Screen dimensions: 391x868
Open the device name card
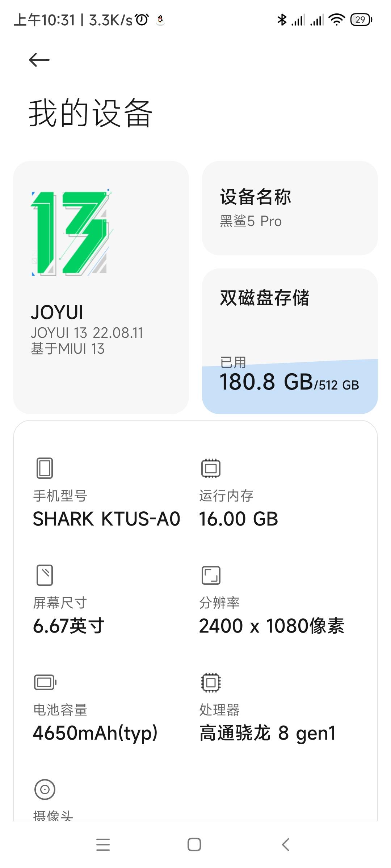(x=290, y=208)
